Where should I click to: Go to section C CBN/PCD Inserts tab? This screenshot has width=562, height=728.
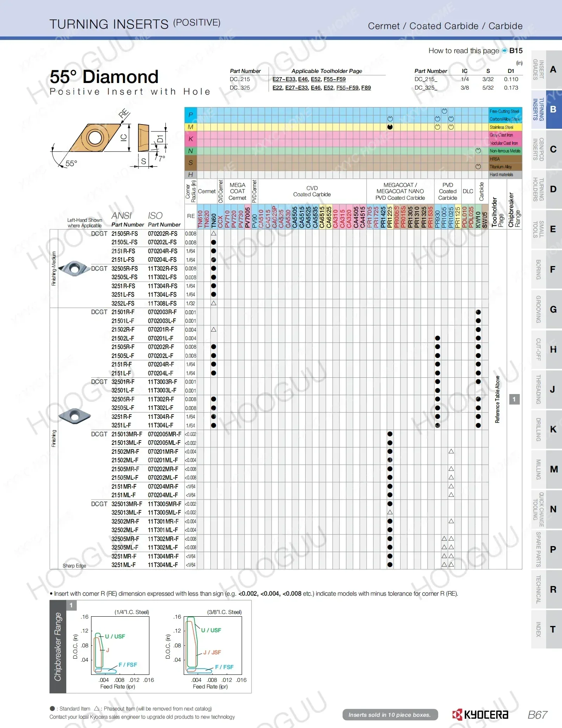click(546, 150)
